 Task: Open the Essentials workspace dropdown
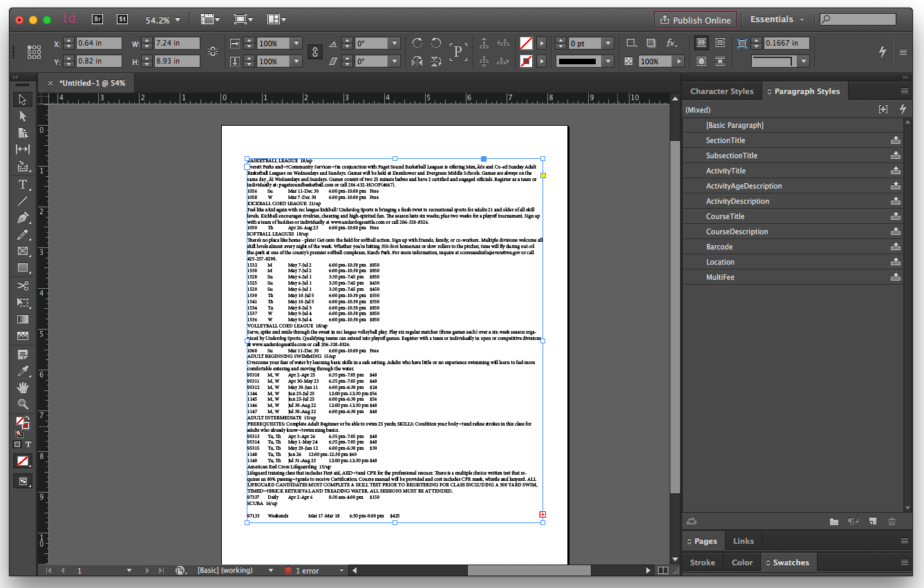pyautogui.click(x=778, y=19)
